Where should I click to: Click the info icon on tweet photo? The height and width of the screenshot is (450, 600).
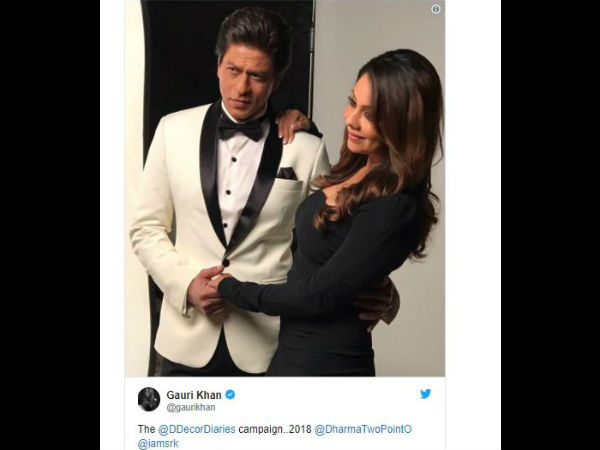click(435, 9)
